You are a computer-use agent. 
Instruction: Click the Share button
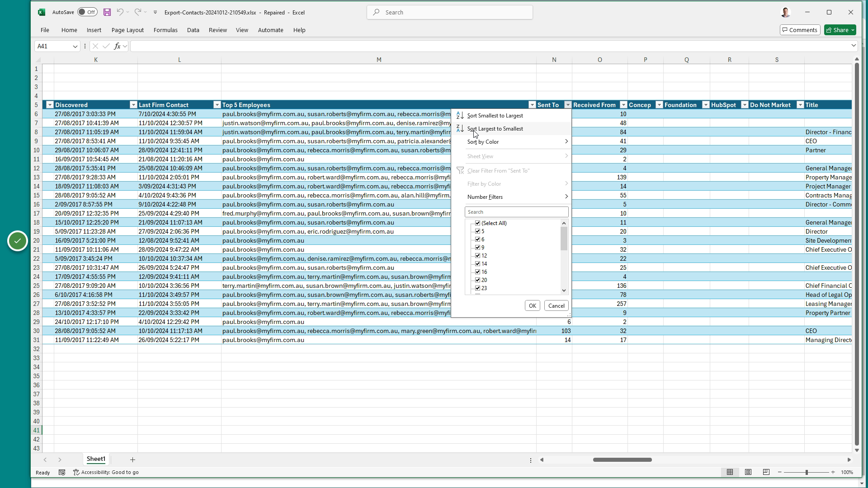point(840,30)
